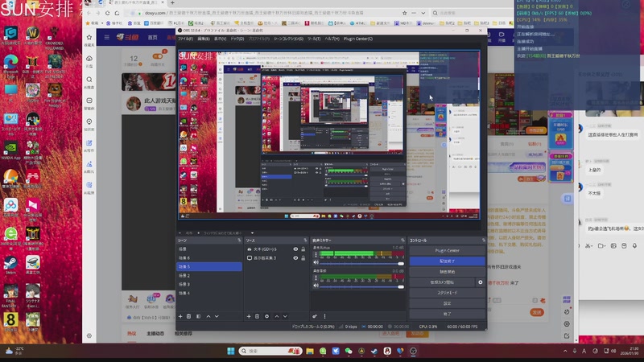Lock the display capture source
Viewport: 644px width, 362px height.
click(303, 258)
